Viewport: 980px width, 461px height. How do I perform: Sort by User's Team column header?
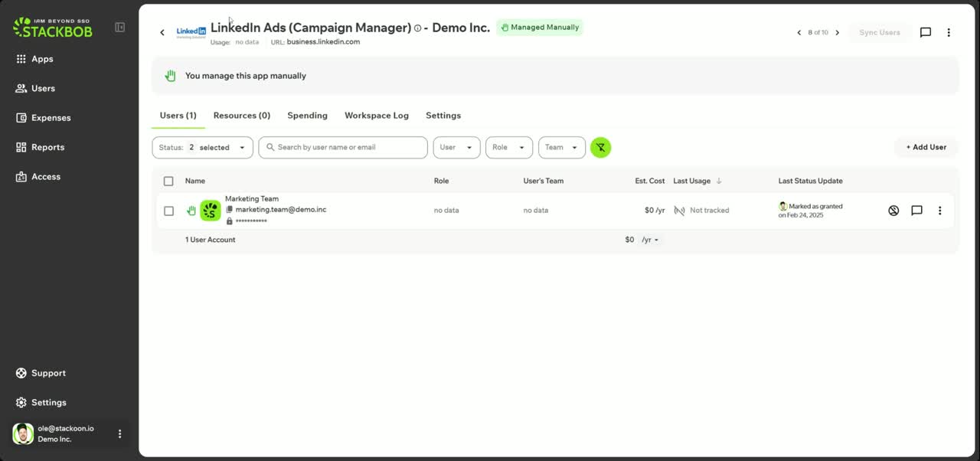(544, 181)
